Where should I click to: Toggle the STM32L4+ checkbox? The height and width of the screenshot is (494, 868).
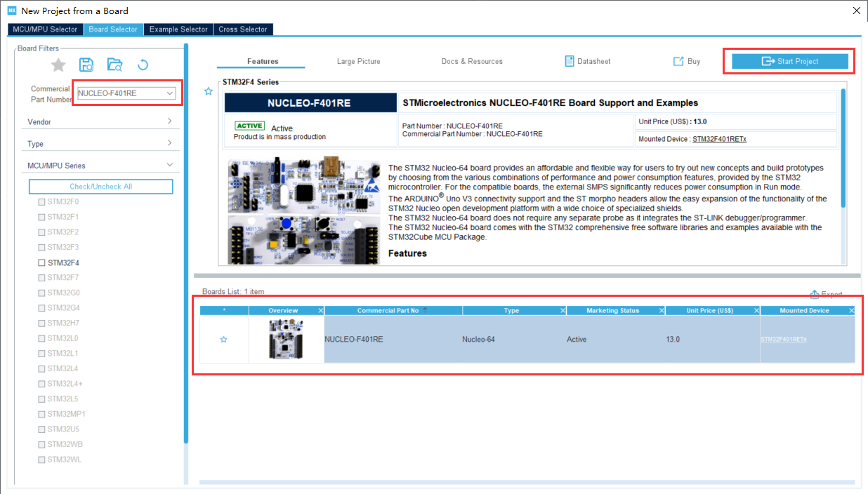point(41,384)
